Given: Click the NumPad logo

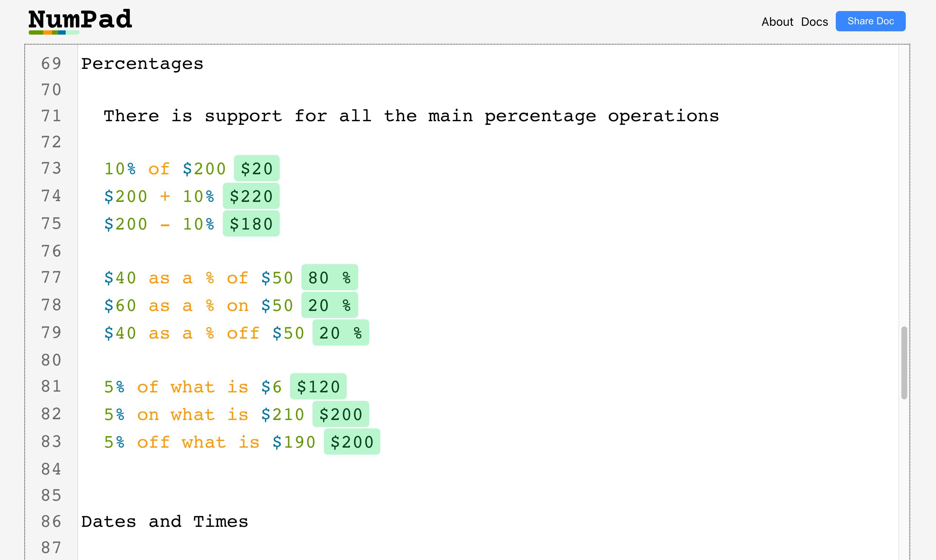Looking at the screenshot, I should (80, 21).
